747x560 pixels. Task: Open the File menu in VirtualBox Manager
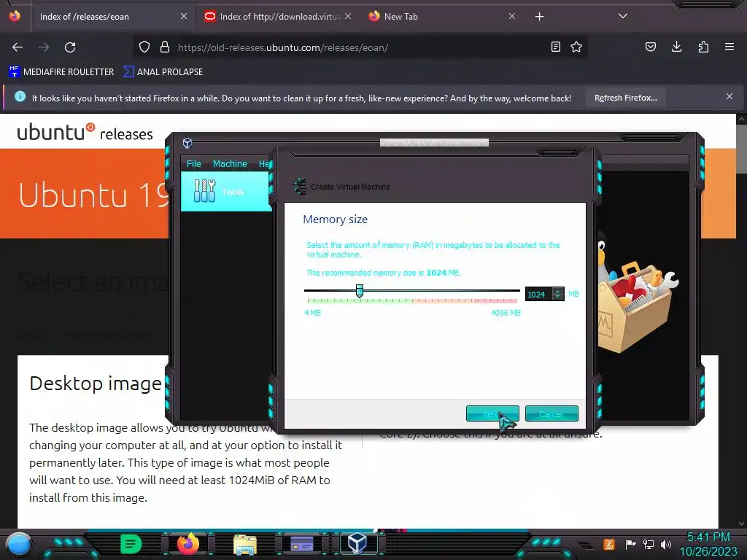coord(194,164)
